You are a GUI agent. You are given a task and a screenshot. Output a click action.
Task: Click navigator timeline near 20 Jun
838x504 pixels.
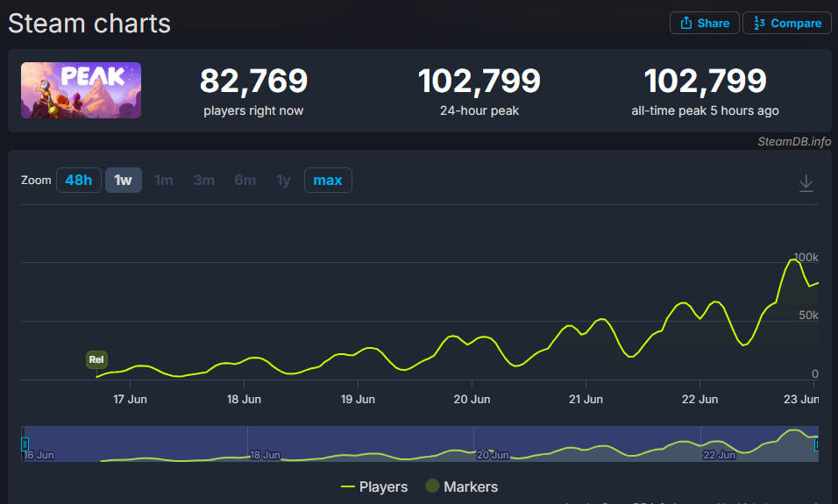pyautogui.click(x=493, y=455)
